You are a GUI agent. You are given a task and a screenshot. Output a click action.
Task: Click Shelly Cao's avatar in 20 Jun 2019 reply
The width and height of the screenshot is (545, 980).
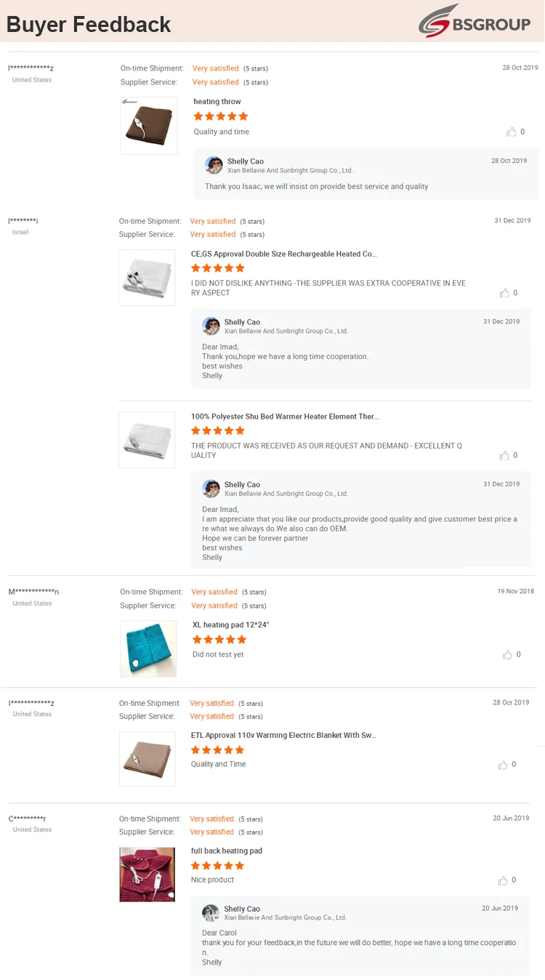[211, 912]
